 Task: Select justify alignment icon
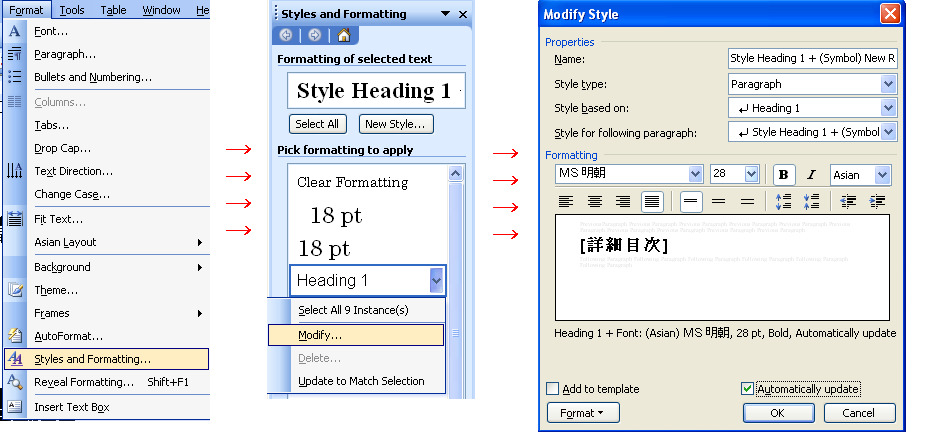point(652,201)
